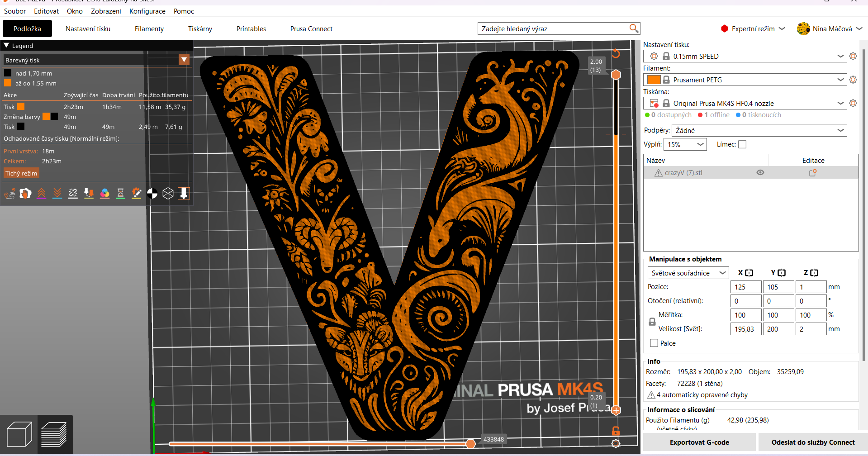Image resolution: width=868 pixels, height=456 pixels.
Task: Click the undo arrow above the layer slider
Action: [616, 54]
